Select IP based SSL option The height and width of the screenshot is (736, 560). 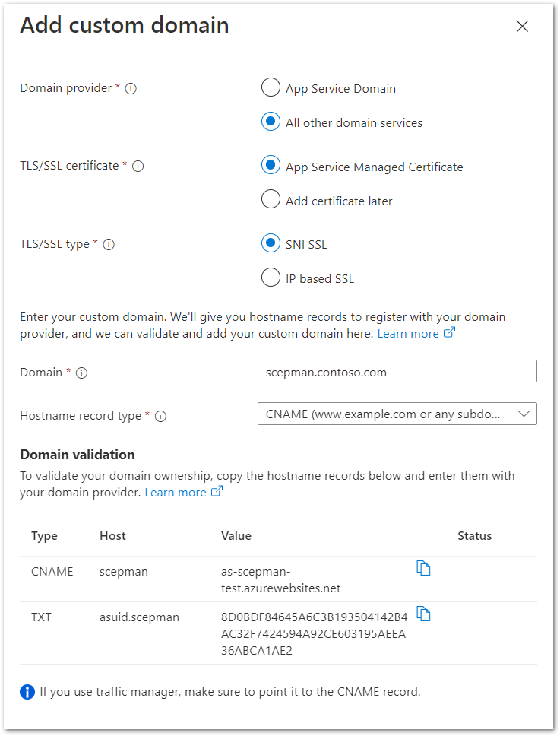pyautogui.click(x=271, y=278)
